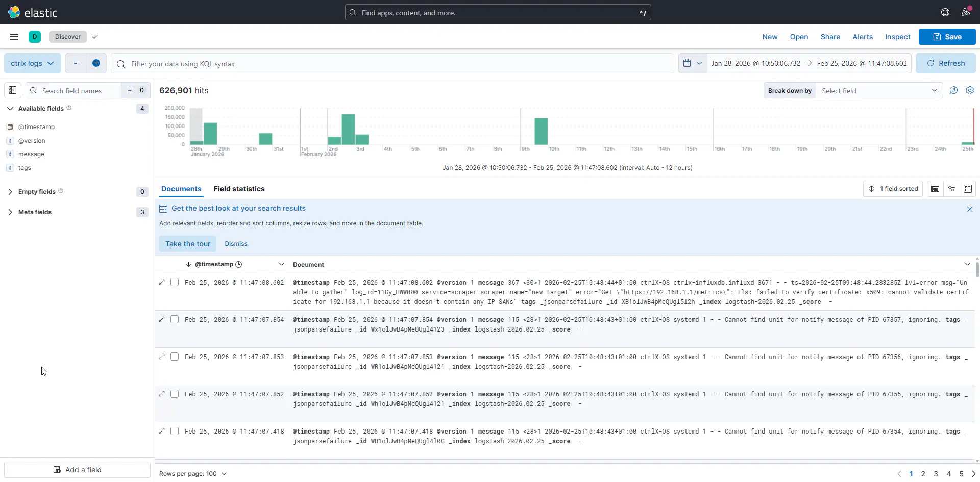The image size is (980, 482).
Task: Open the main navigation hamburger menu
Action: click(14, 37)
